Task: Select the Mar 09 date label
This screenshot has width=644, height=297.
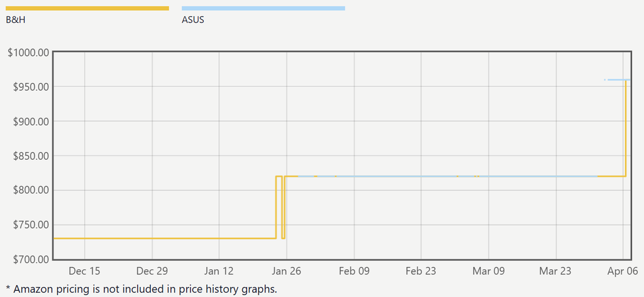Action: (489, 271)
